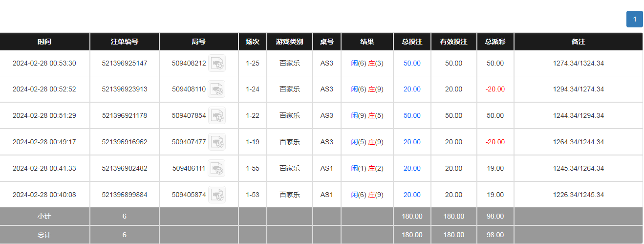The width and height of the screenshot is (644, 244).
Task: Click the 备注 column header
Action: point(578,42)
